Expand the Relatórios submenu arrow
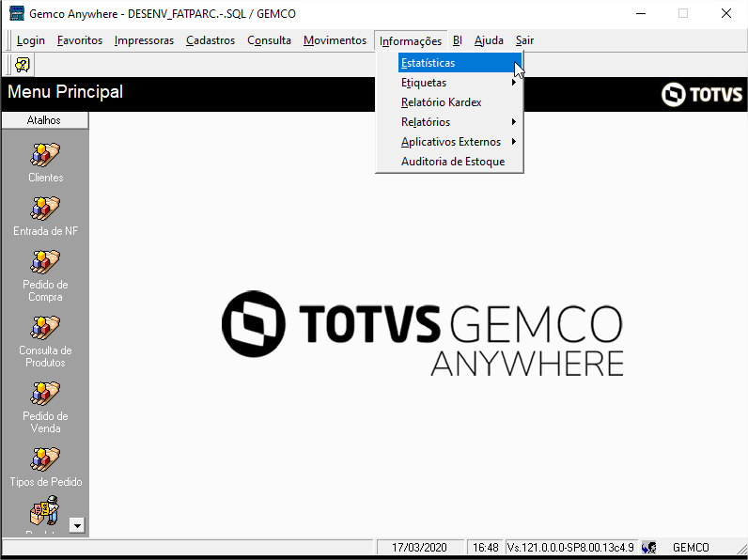The height and width of the screenshot is (560, 748). point(514,121)
